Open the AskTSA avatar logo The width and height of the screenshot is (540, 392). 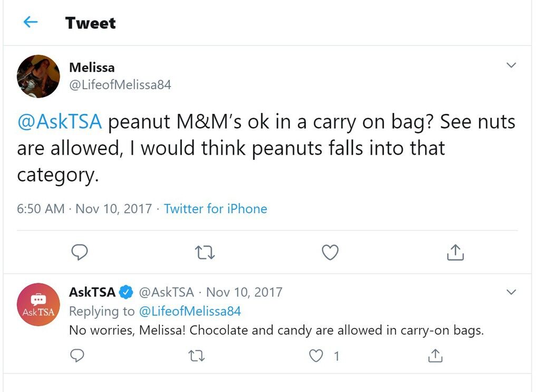point(38,304)
